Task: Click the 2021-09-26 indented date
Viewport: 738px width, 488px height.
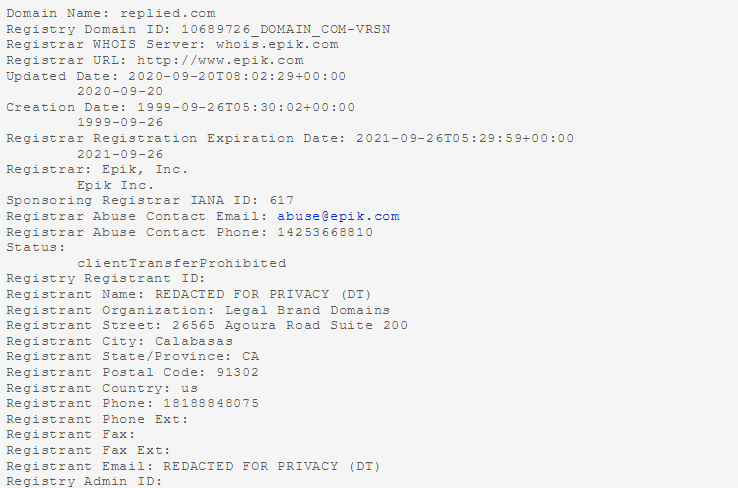Action: [x=120, y=154]
